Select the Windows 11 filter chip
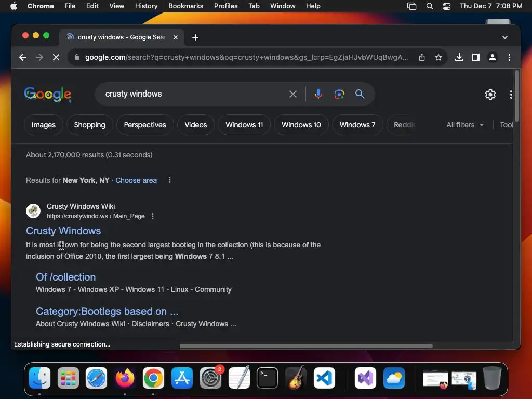 pyautogui.click(x=244, y=125)
